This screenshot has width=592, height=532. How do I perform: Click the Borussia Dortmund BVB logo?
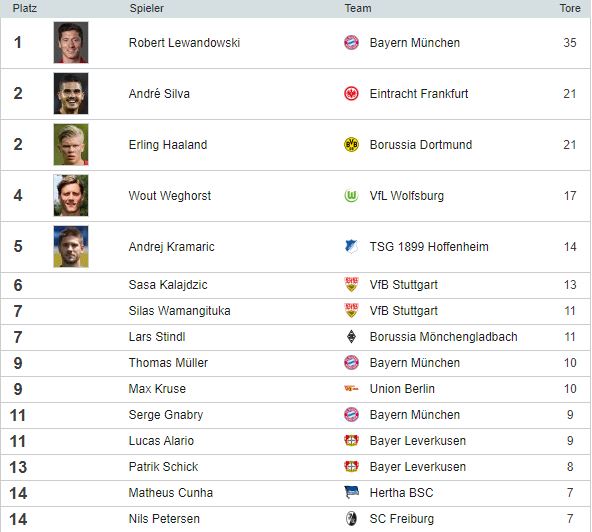point(351,145)
